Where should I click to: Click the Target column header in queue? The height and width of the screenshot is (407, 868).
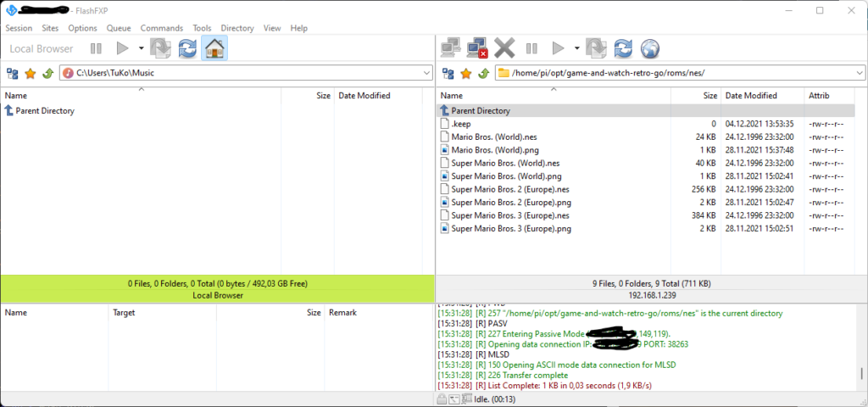162,312
